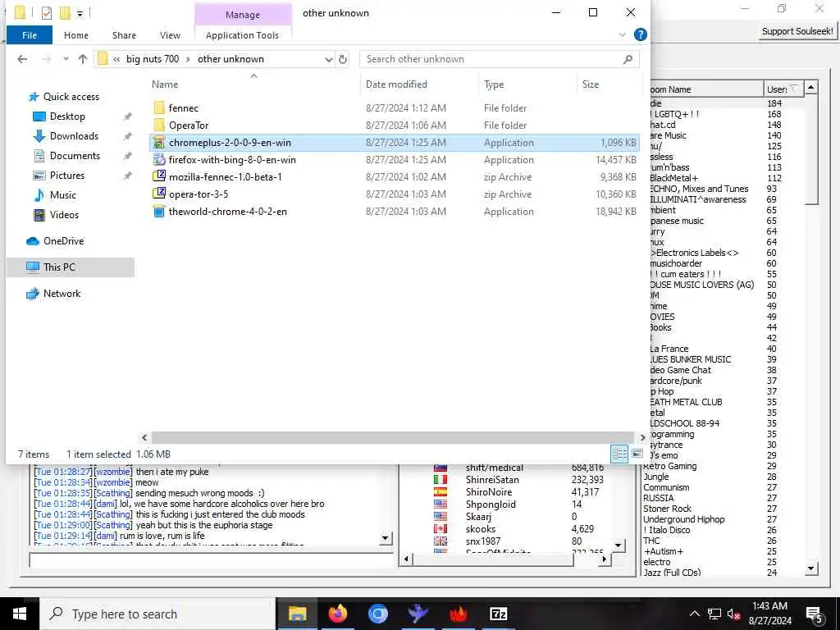Go back using the back arrow
840x630 pixels.
click(x=22, y=59)
